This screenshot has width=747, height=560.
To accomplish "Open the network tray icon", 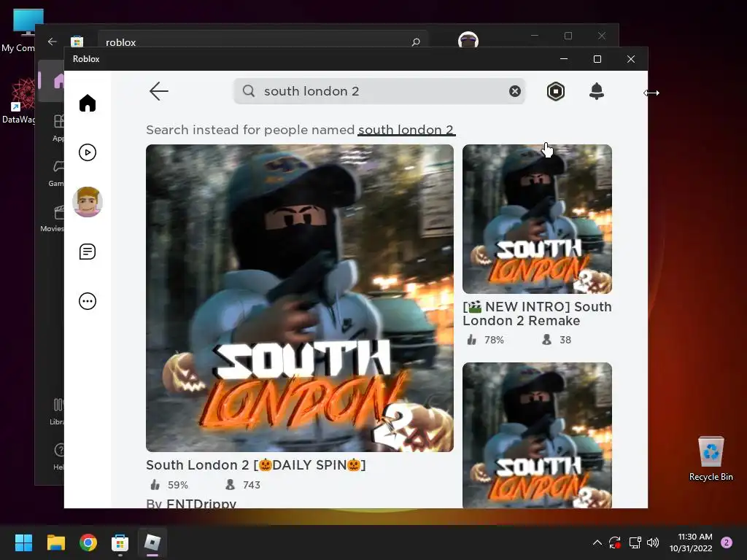I will (x=635, y=542).
